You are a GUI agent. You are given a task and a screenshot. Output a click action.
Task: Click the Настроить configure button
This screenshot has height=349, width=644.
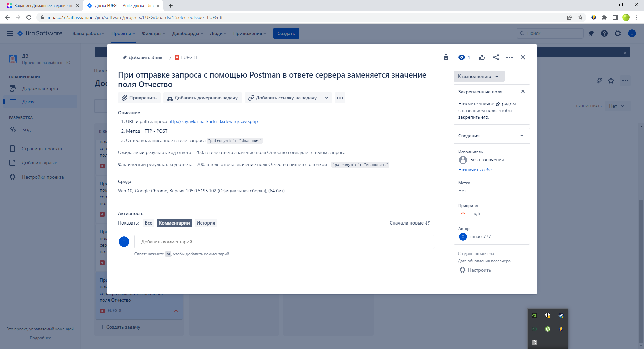(x=475, y=270)
